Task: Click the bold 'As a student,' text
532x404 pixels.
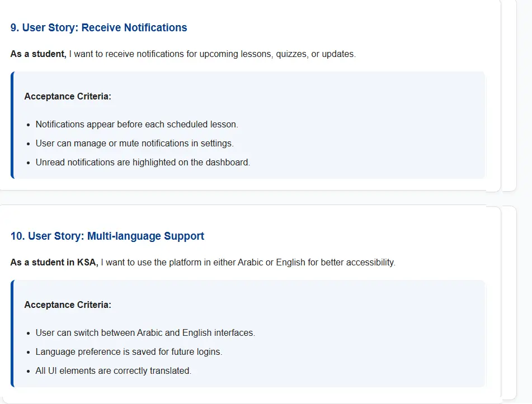Action: 38,54
